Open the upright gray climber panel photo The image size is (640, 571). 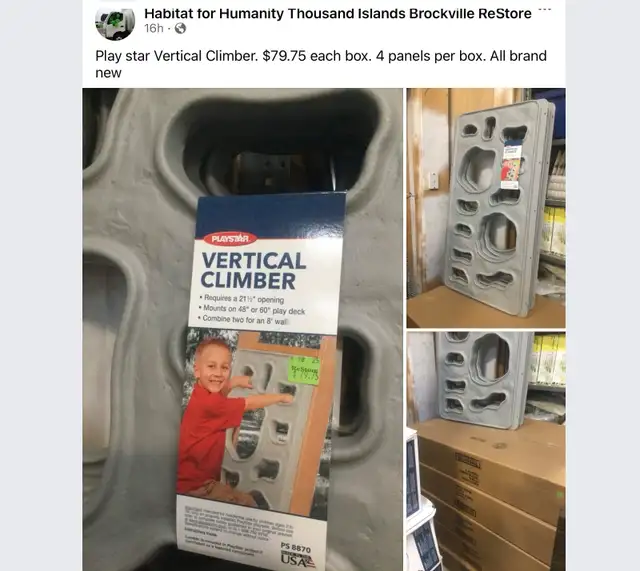click(x=486, y=208)
